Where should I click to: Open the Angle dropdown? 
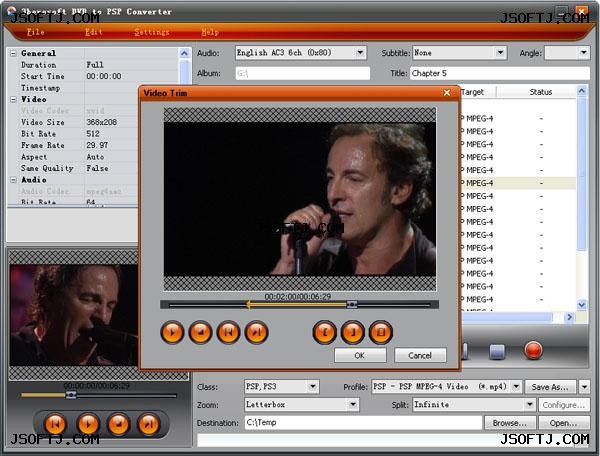pyautogui.click(x=584, y=53)
